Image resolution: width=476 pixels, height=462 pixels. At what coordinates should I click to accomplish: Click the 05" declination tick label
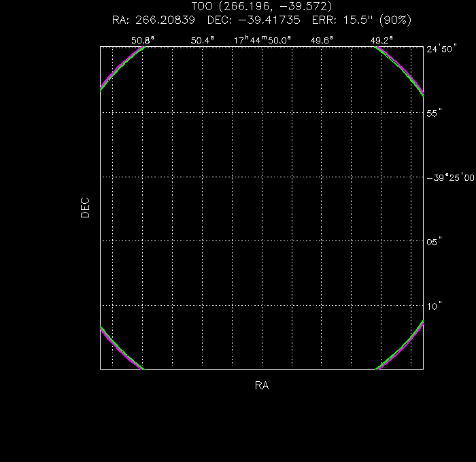[x=434, y=242]
